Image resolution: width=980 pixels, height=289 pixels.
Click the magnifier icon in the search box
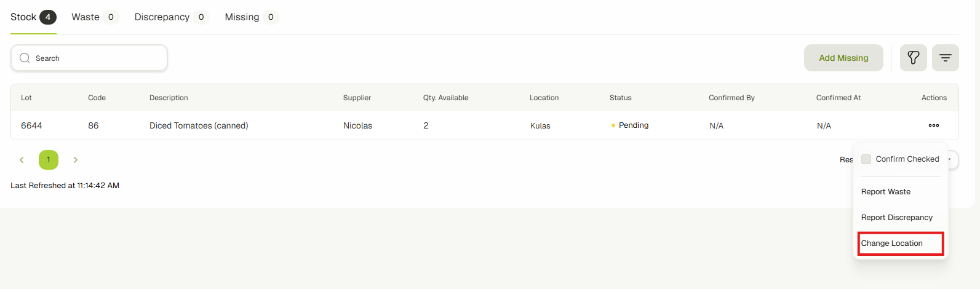point(25,58)
